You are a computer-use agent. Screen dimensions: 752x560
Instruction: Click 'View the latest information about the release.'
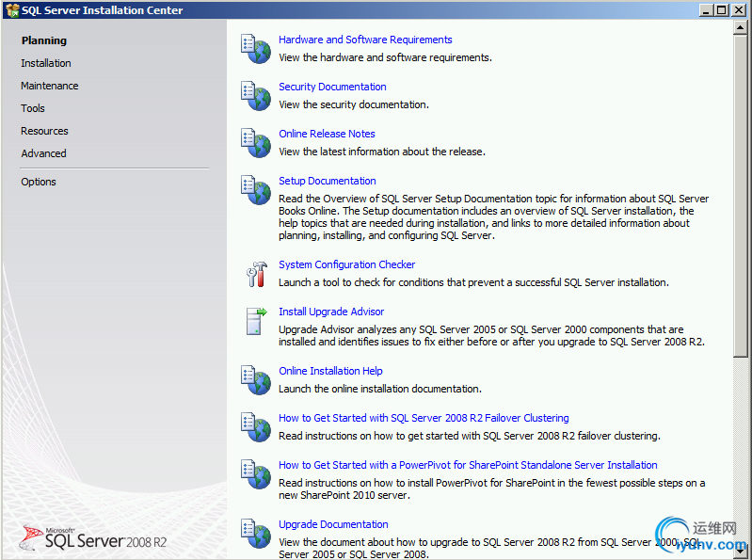tap(382, 152)
